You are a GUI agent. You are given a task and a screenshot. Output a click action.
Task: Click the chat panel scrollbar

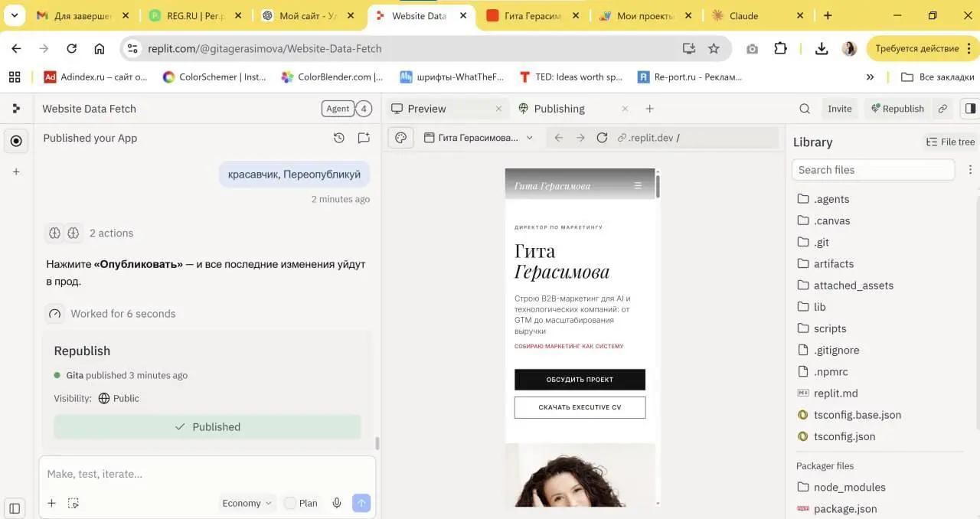[377, 443]
